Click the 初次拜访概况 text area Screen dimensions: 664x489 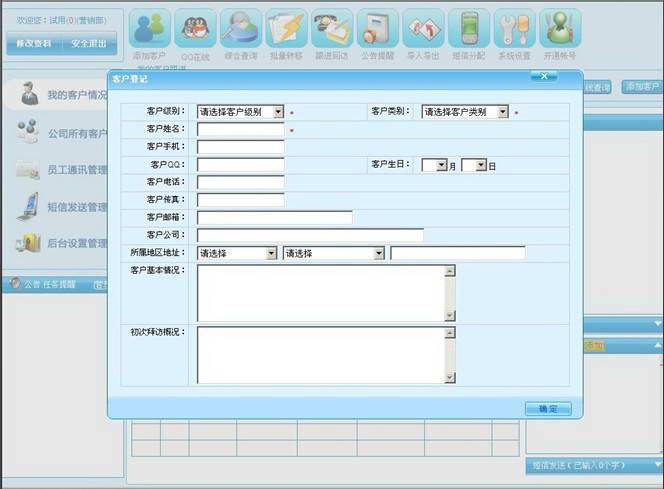321,355
